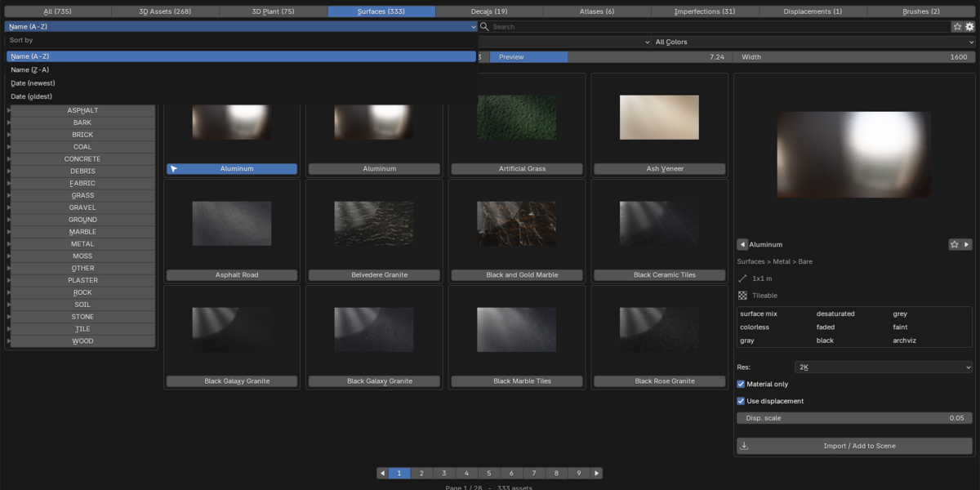Expand the MARBLE category in the tree
The width and height of the screenshot is (980, 490).
[8, 232]
